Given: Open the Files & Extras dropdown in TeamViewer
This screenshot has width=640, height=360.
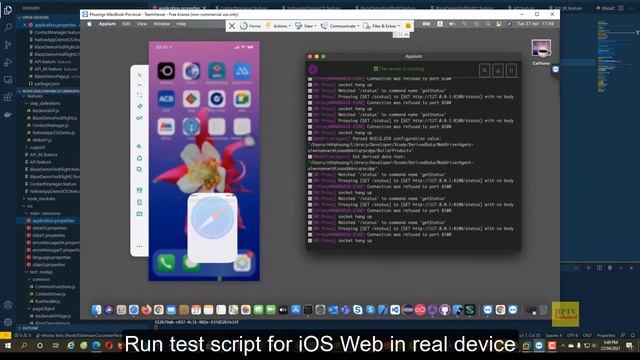Looking at the screenshot, I should click(382, 26).
